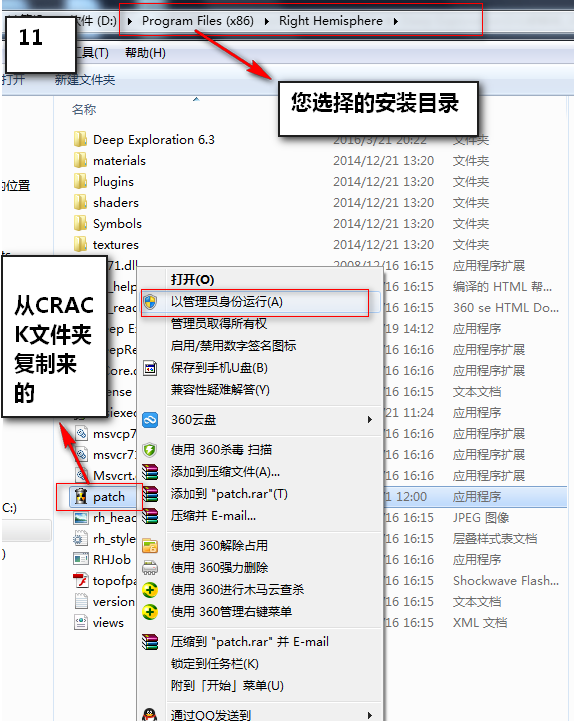Choose 打开(O) from the context menu
The image size is (574, 721).
tap(192, 280)
